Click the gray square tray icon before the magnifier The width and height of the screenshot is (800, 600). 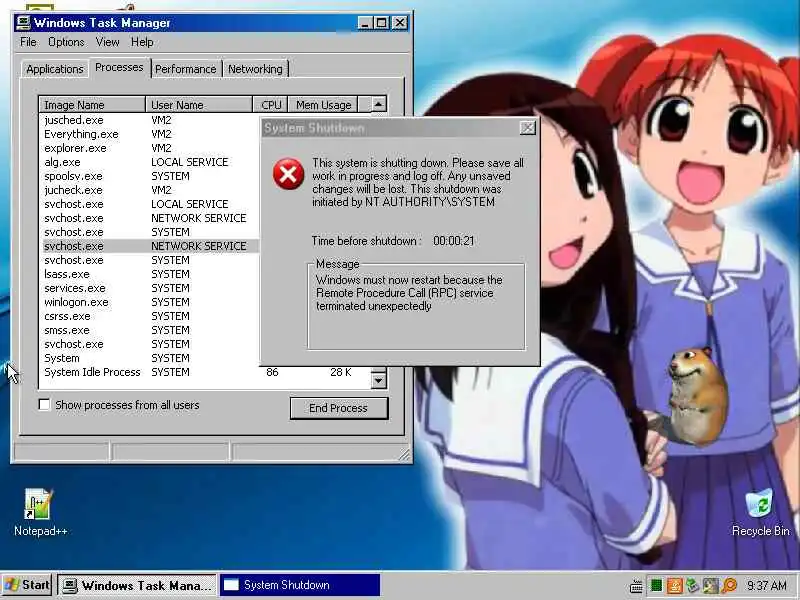coord(711,586)
